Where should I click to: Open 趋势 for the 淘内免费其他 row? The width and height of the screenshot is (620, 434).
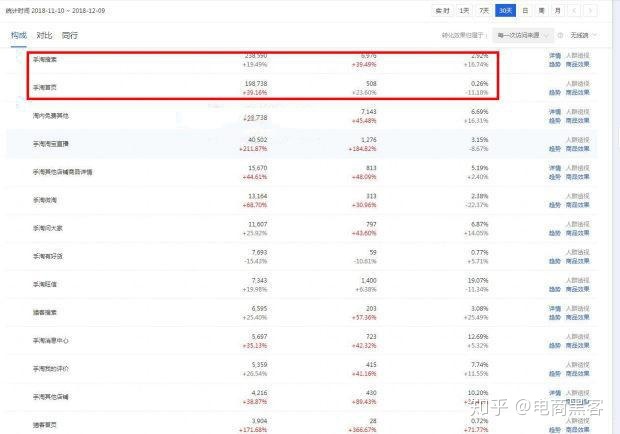point(555,121)
